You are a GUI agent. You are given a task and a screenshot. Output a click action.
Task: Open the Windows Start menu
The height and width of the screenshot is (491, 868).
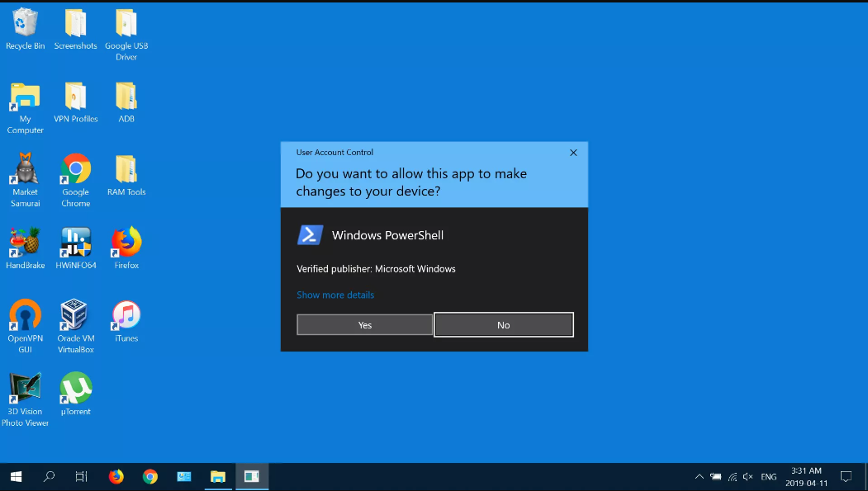16,477
